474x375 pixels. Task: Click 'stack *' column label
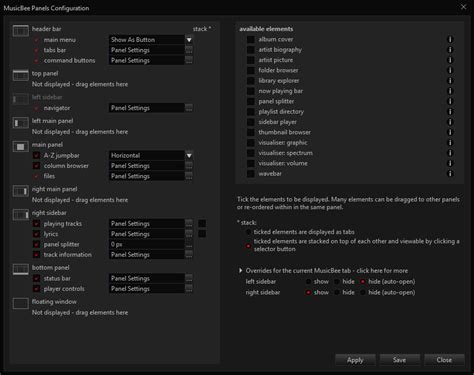202,29
